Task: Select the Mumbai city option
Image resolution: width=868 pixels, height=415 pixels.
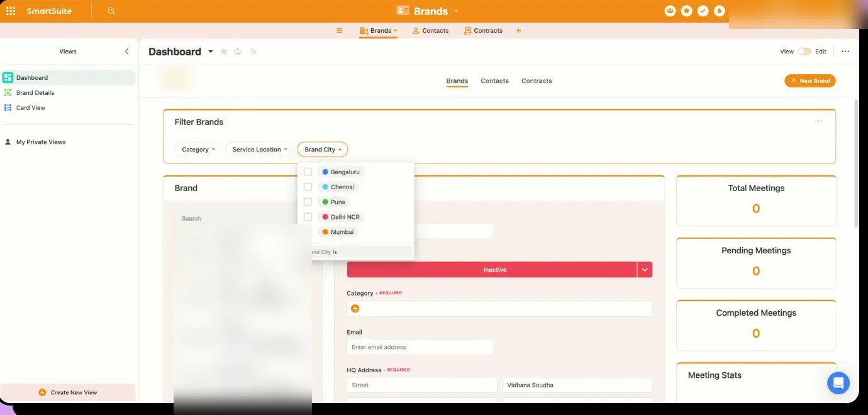Action: [x=338, y=232]
